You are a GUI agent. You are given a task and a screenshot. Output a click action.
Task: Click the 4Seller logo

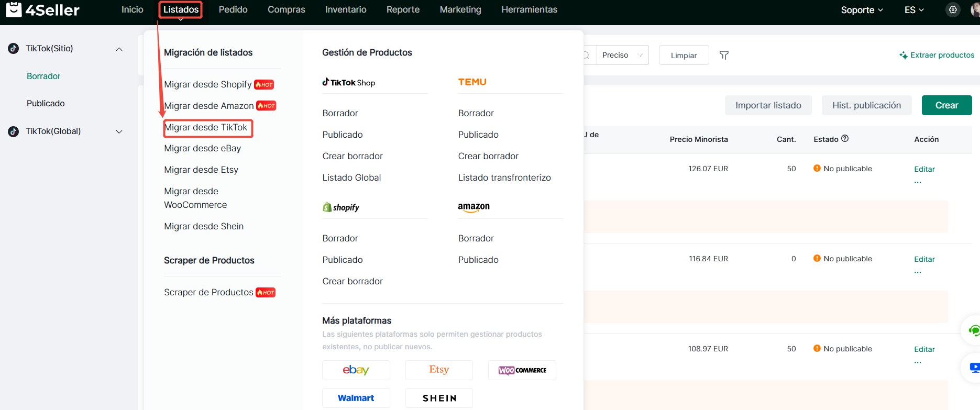tap(43, 9)
